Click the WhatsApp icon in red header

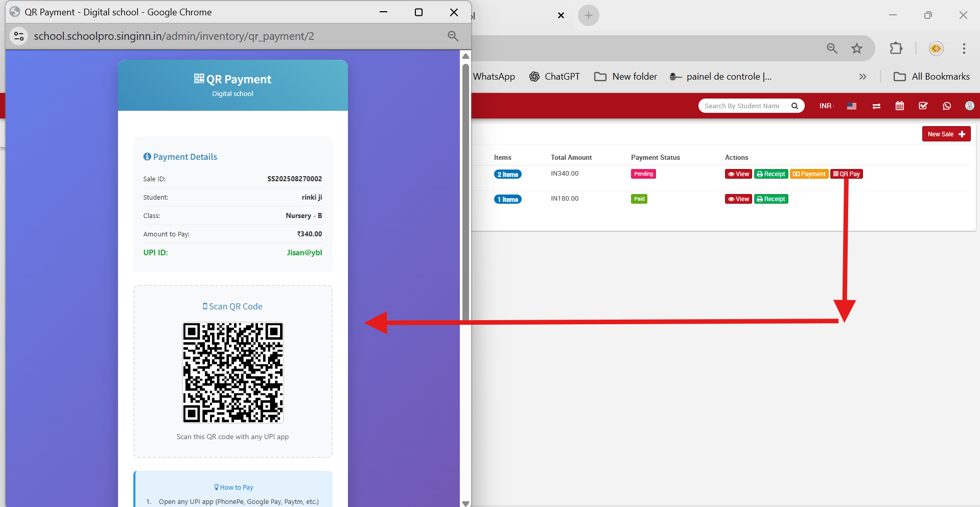pyautogui.click(x=947, y=106)
